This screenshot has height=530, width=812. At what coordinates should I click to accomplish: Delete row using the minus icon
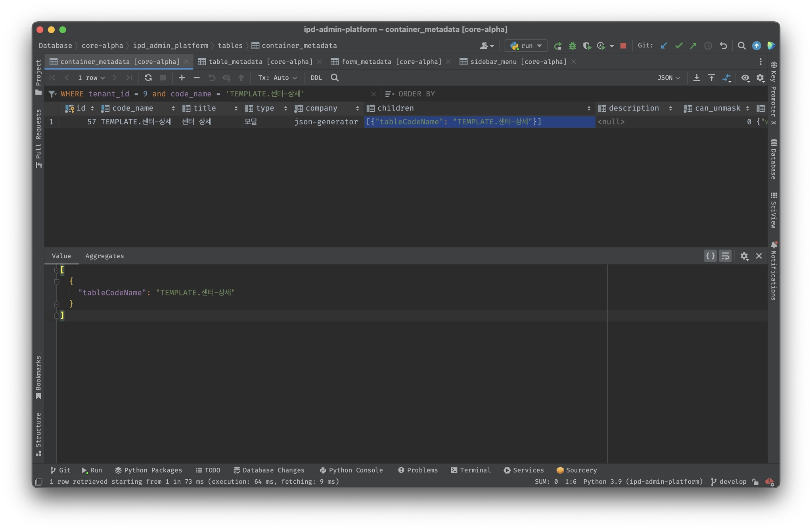(196, 78)
